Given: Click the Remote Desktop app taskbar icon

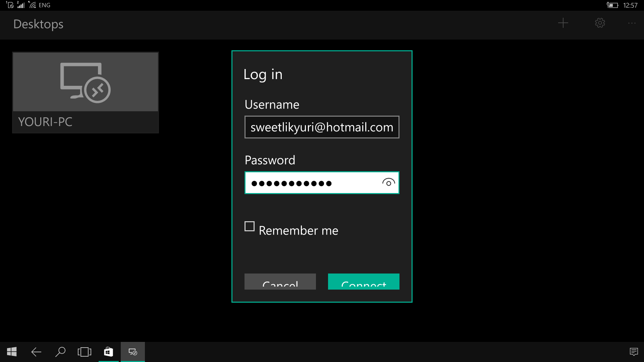Looking at the screenshot, I should [133, 352].
